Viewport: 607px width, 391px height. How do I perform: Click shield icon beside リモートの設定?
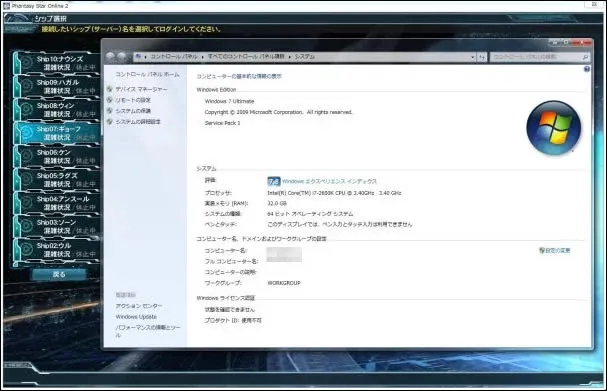click(110, 100)
